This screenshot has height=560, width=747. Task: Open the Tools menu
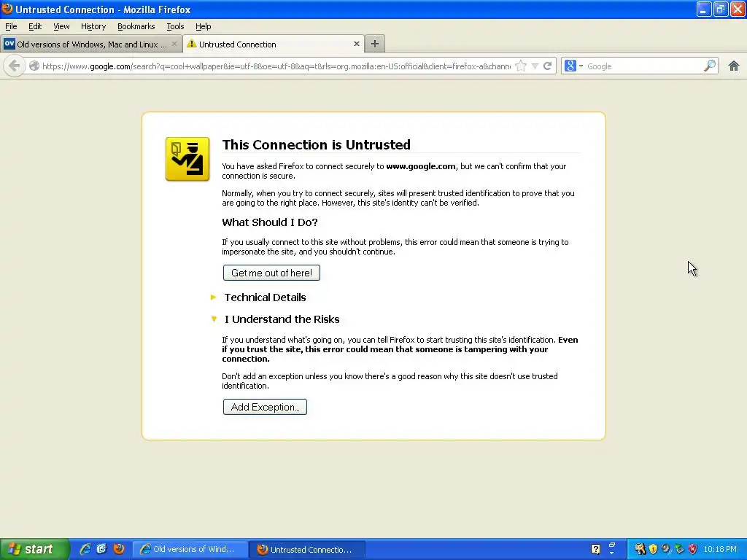pos(175,26)
